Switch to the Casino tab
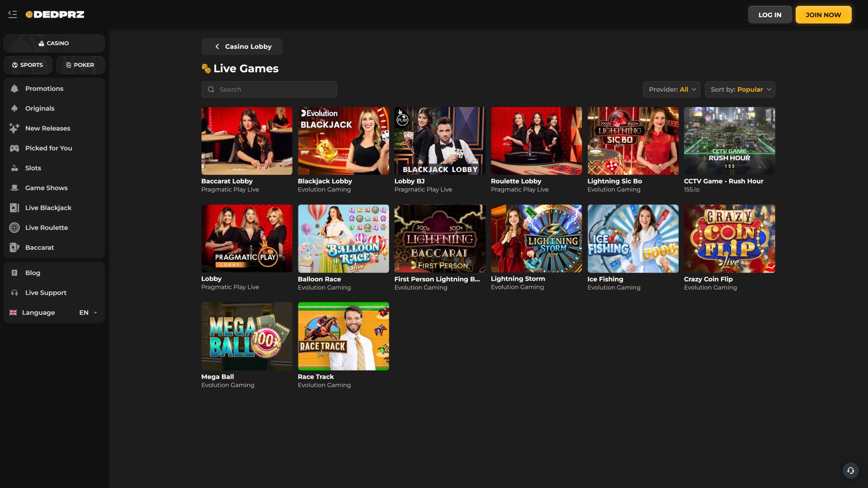The height and width of the screenshot is (488, 868). (54, 43)
